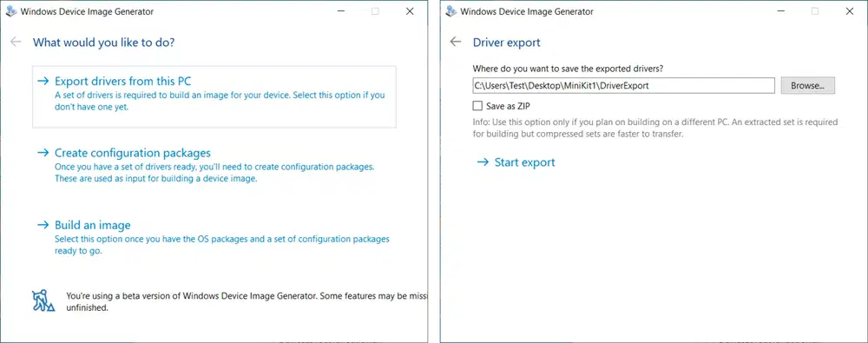Click the beta construction worker icon
Screen dimensions: 868x343
pyautogui.click(x=43, y=300)
